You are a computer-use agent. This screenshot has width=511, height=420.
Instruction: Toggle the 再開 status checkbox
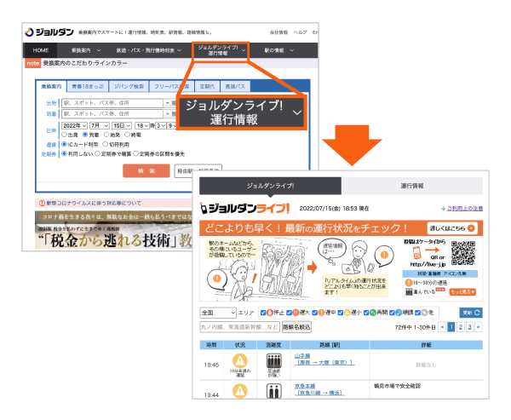366,313
